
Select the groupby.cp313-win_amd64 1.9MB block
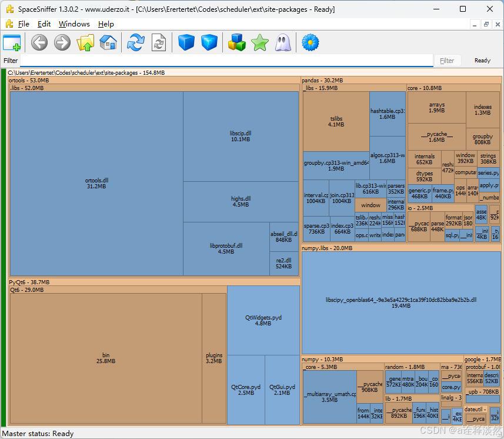pos(336,165)
